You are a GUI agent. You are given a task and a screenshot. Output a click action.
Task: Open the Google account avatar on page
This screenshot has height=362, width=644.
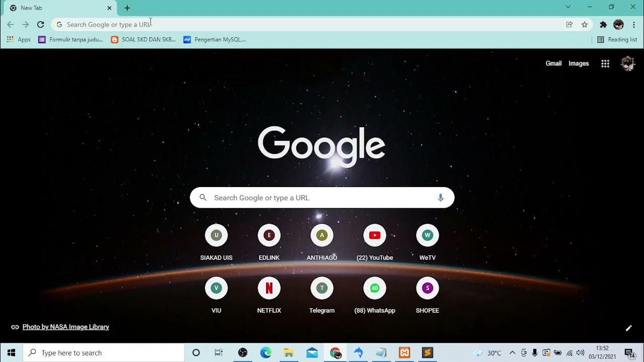coord(628,63)
